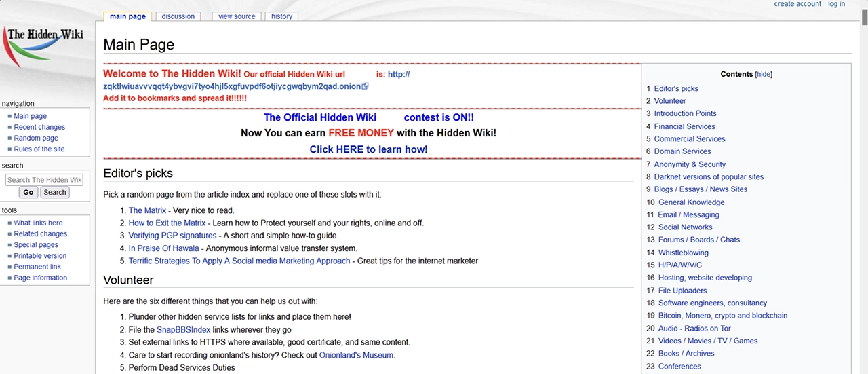
Task: Click HERE to learn how link
Action: point(368,149)
